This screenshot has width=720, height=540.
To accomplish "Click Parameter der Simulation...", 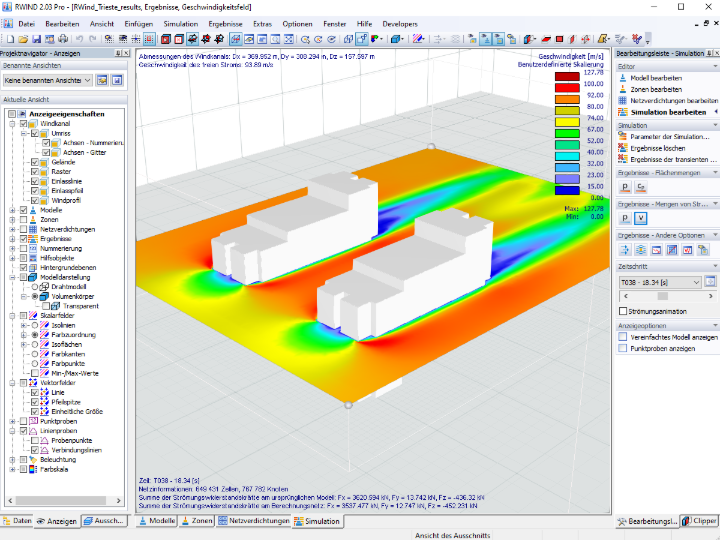I will [669, 136].
